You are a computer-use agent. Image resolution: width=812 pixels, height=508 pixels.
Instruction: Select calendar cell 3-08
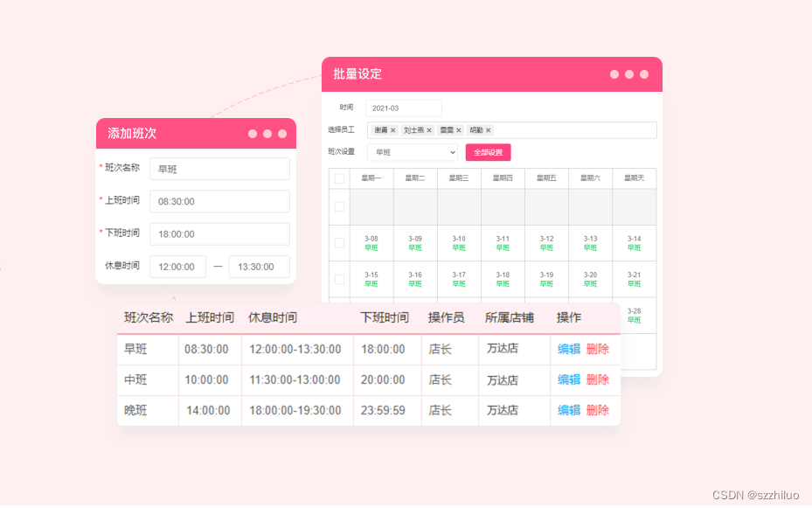(371, 243)
